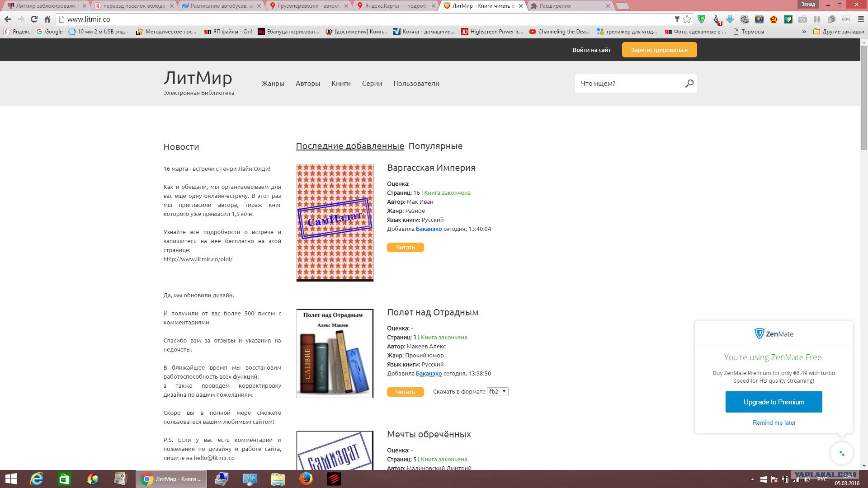The width and height of the screenshot is (868, 488).
Task: Open Другие закладки bookmarks folder
Action: [x=839, y=32]
